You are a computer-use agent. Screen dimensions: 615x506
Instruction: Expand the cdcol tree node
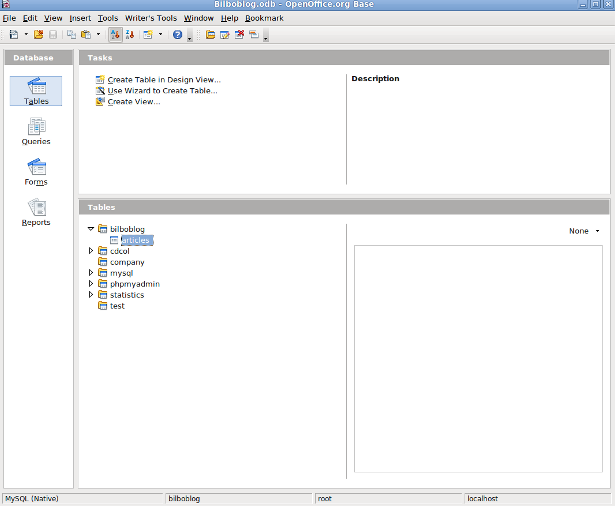[91, 251]
